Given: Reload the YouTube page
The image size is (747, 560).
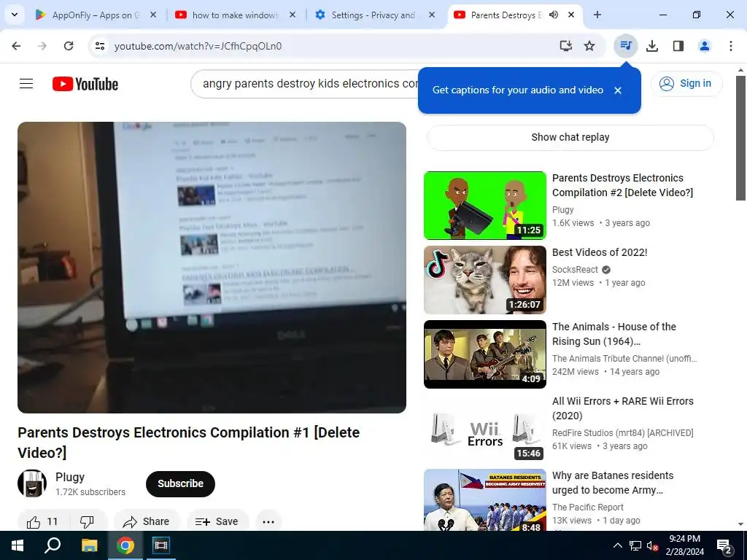Looking at the screenshot, I should click(x=69, y=46).
